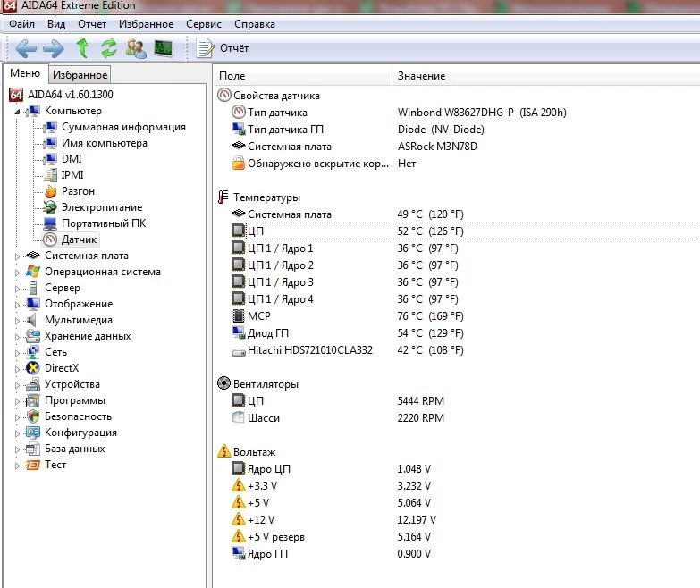
Task: Click the Электропитание power icon
Action: point(50,207)
